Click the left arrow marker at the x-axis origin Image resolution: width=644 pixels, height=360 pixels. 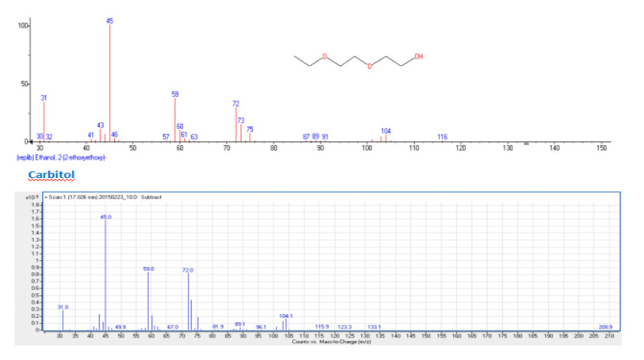[x=32, y=142]
